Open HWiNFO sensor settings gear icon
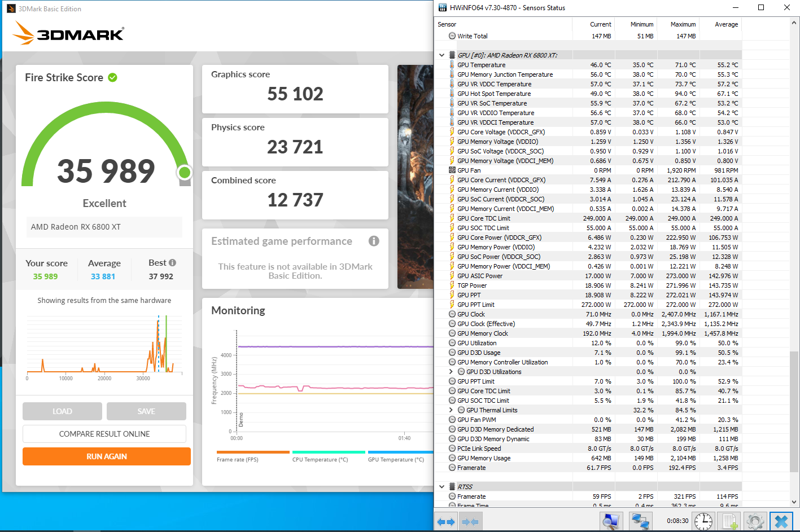This screenshot has width=800, height=532. click(755, 521)
